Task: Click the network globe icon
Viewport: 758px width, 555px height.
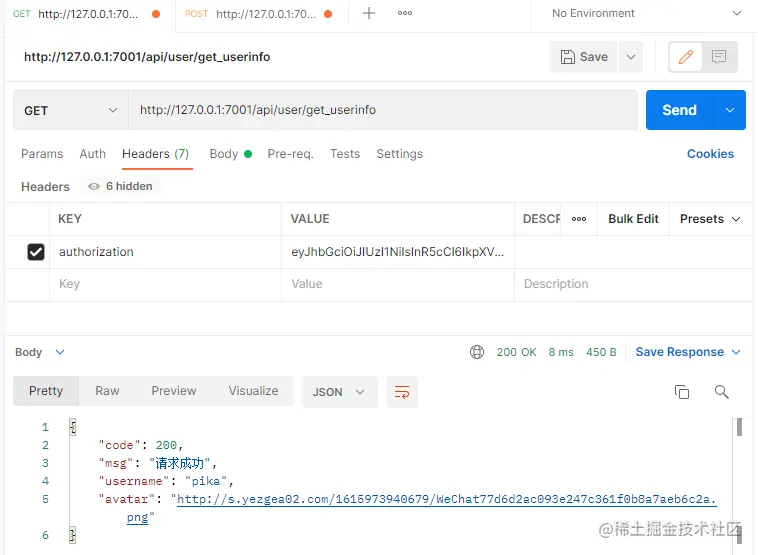Action: [477, 352]
